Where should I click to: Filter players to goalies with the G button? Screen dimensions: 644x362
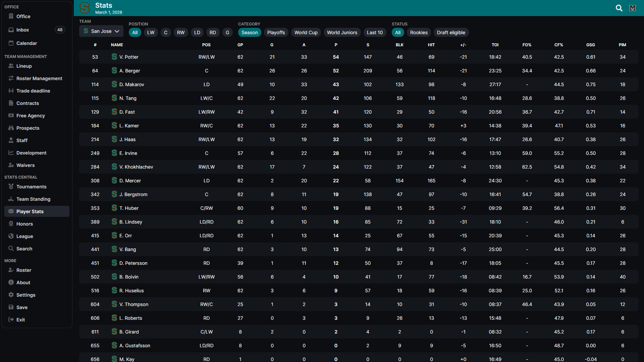pos(227,32)
